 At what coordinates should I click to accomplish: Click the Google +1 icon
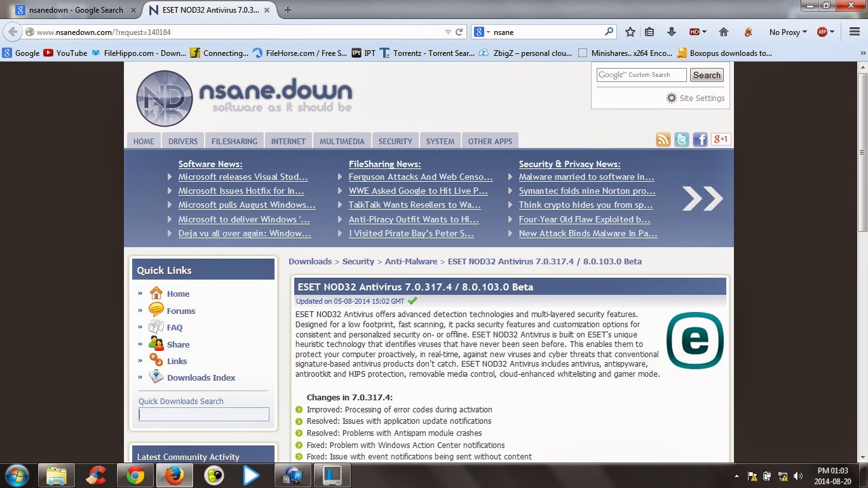[721, 140]
